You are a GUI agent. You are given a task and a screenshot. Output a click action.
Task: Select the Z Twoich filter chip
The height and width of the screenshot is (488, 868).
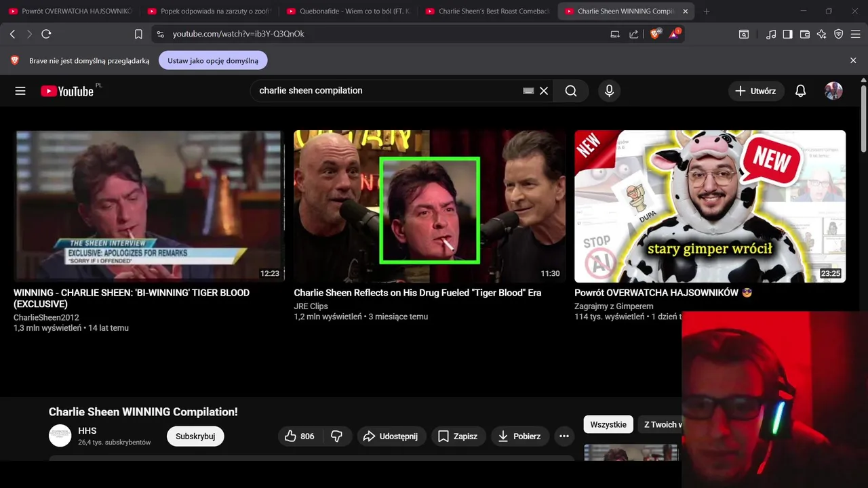pos(660,424)
